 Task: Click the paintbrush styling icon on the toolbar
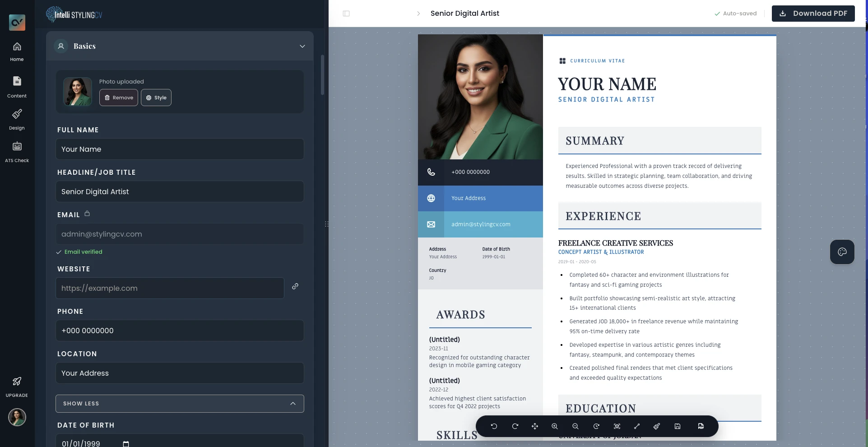657,426
